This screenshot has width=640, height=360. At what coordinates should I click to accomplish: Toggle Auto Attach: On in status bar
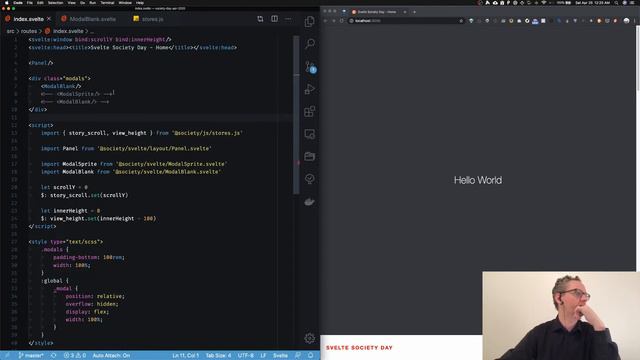coord(111,356)
